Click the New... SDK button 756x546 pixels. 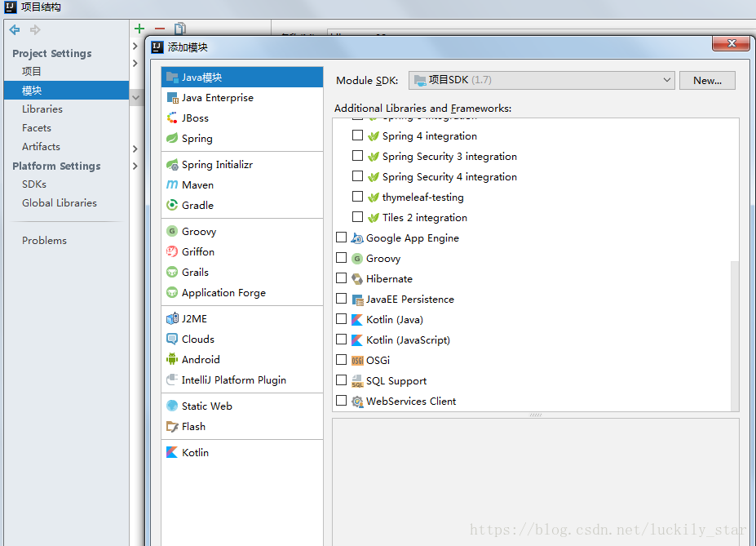tap(707, 80)
